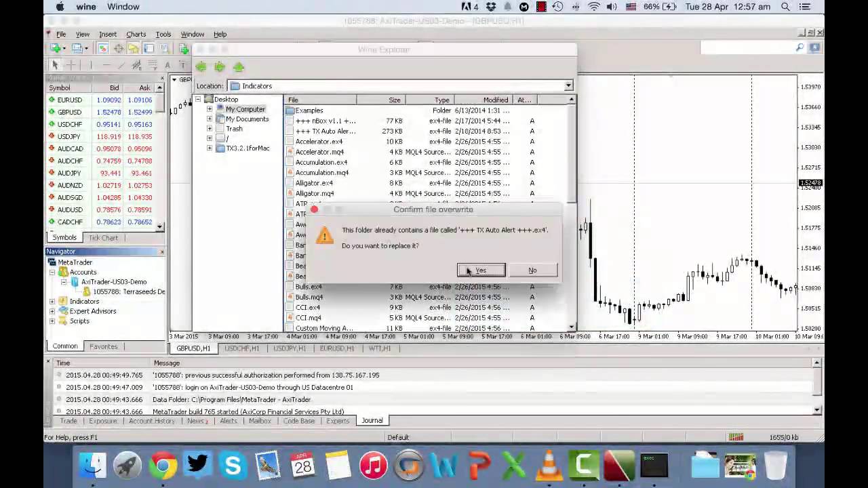The image size is (868, 488).
Task: Select Accelerator.ex4 in the file list
Action: [319, 142]
